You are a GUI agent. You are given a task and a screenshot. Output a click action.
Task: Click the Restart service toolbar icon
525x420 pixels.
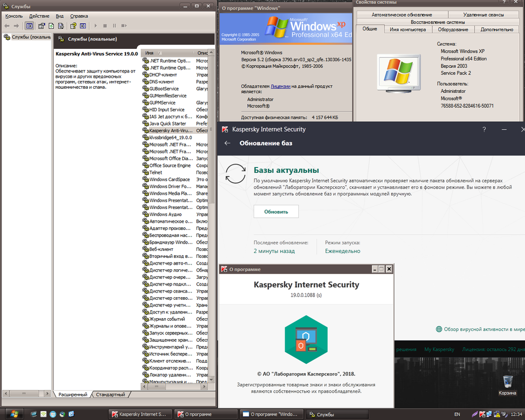[124, 26]
